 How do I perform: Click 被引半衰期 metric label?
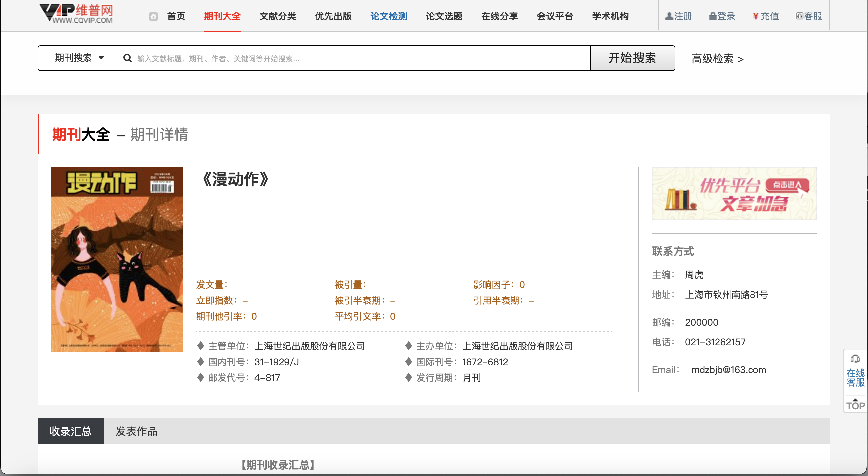tap(360, 300)
